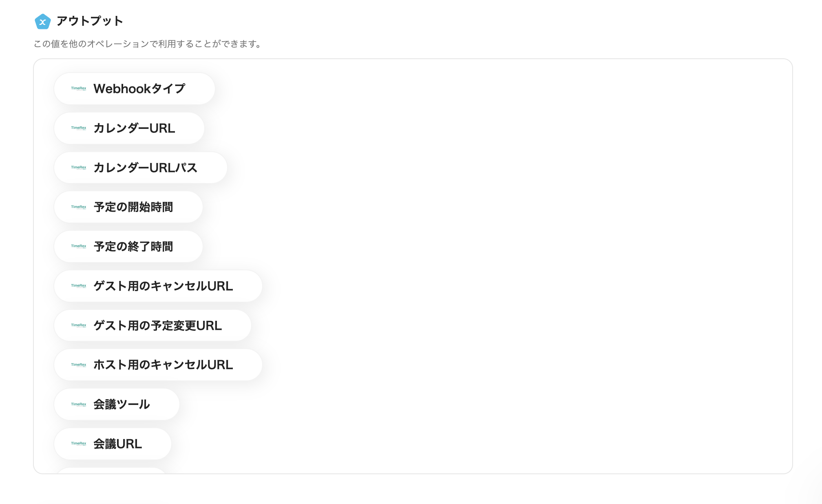
Task: Click the TimeRex icon on 会議URL pill
Action: pos(78,444)
